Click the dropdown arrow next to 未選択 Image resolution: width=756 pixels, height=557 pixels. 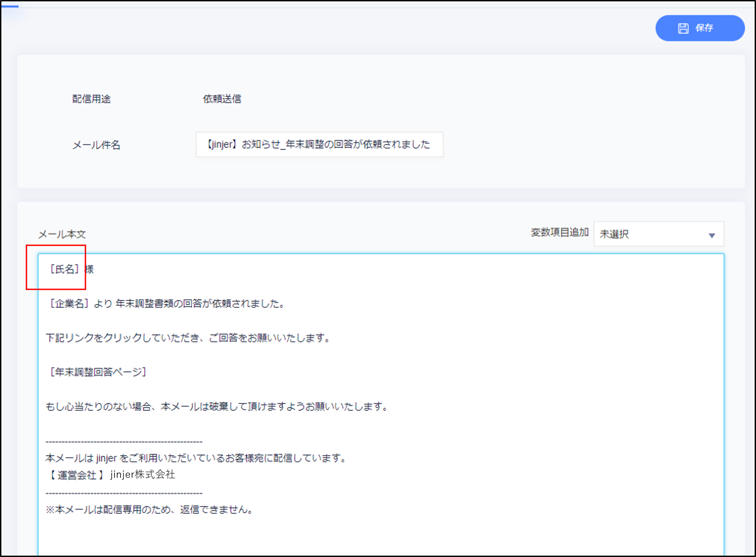point(712,235)
